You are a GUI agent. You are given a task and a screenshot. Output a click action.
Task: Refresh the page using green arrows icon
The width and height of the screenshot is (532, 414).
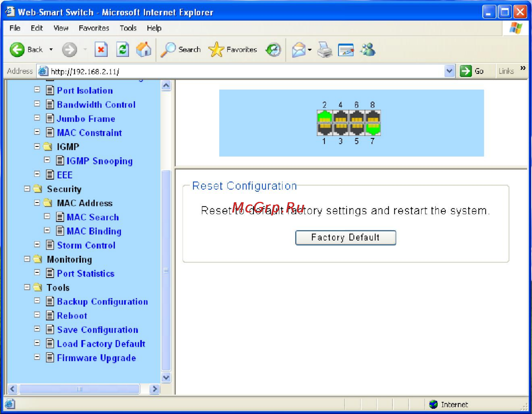pyautogui.click(x=123, y=50)
